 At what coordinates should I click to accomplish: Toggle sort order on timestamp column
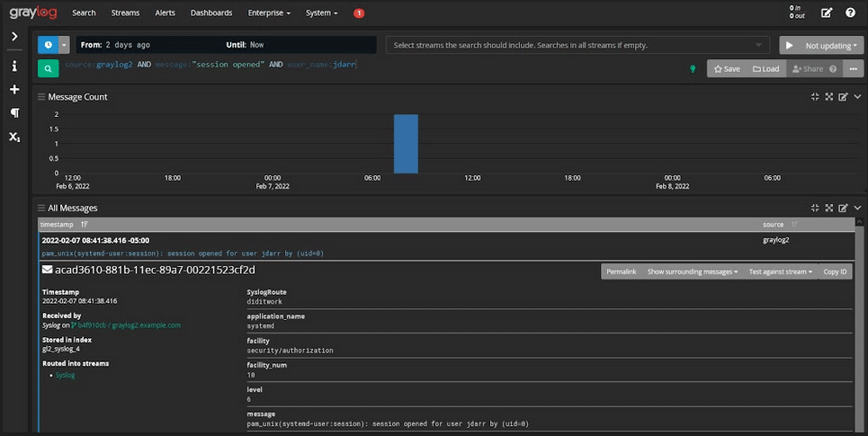coord(84,224)
